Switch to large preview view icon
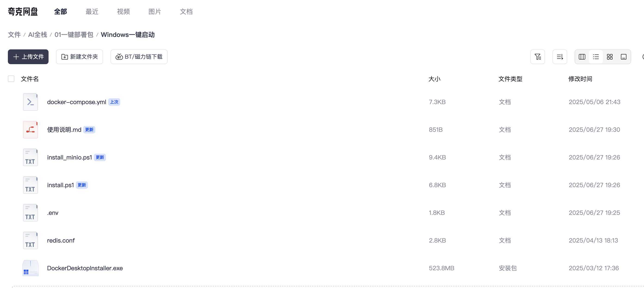 coord(624,57)
